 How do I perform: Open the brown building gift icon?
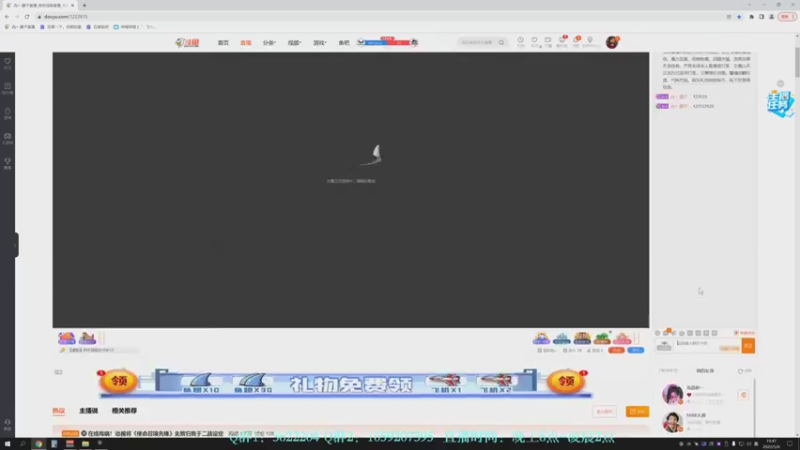[x=582, y=338]
